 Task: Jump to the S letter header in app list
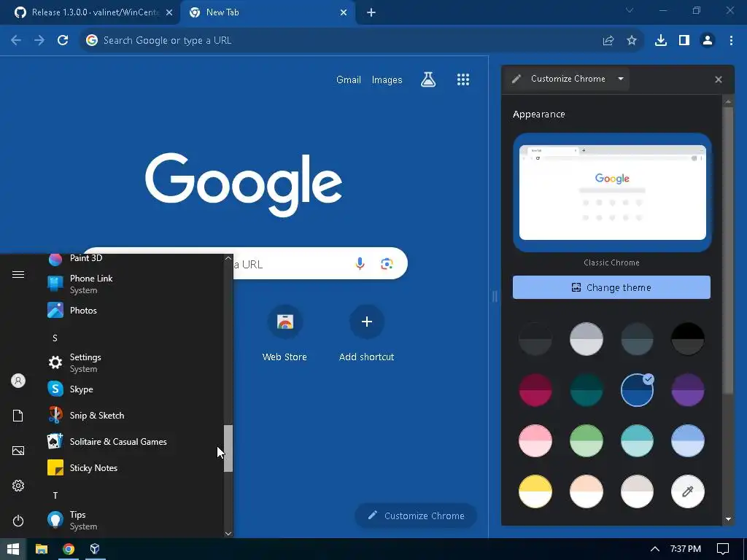coord(55,338)
